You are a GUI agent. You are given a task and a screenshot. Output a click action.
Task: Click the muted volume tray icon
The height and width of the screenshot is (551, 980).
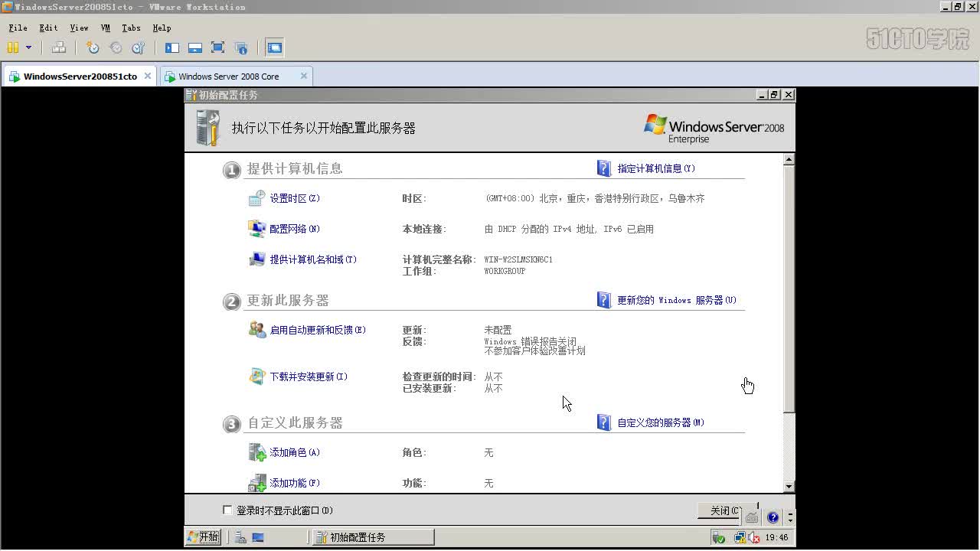click(753, 537)
